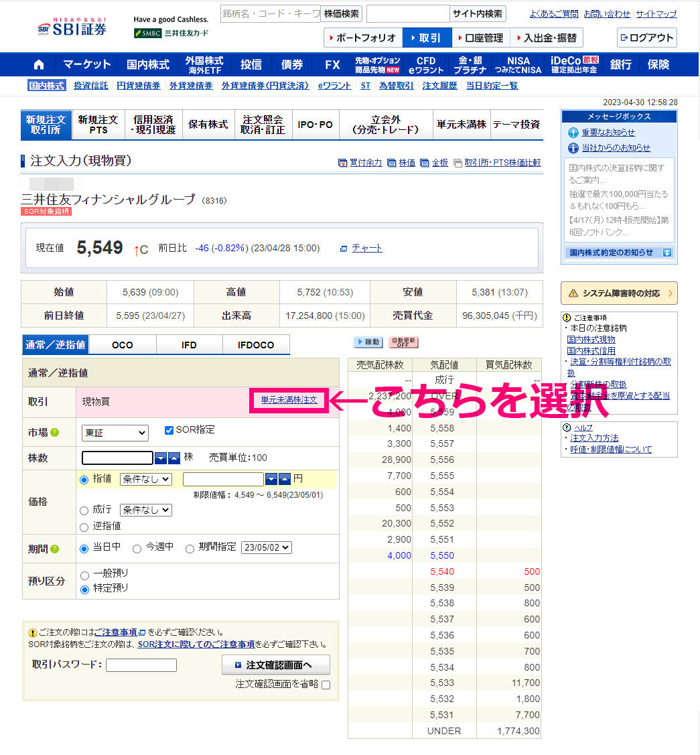Click the 取引パスワード input field

(x=141, y=665)
